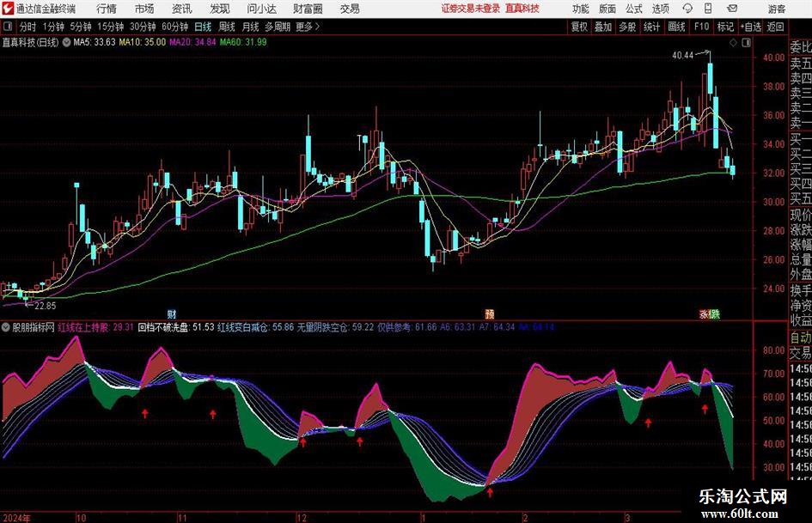Switch to 1分钟 chart period

click(53, 27)
